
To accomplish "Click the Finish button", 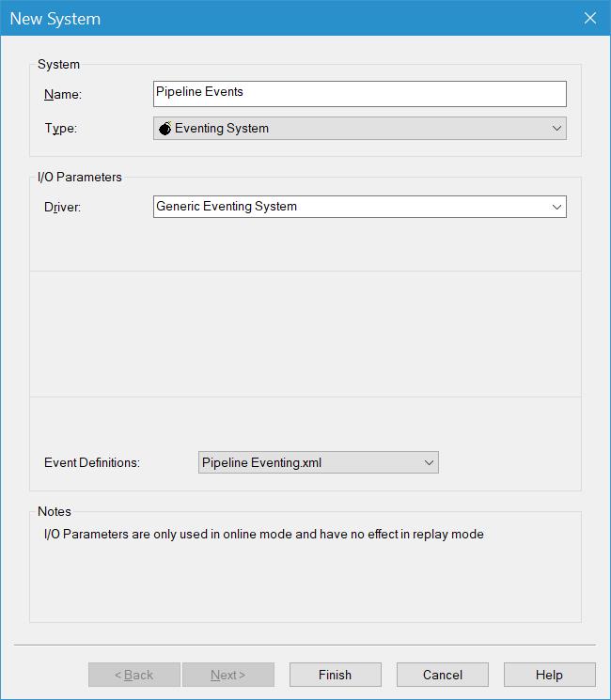I will click(335, 675).
